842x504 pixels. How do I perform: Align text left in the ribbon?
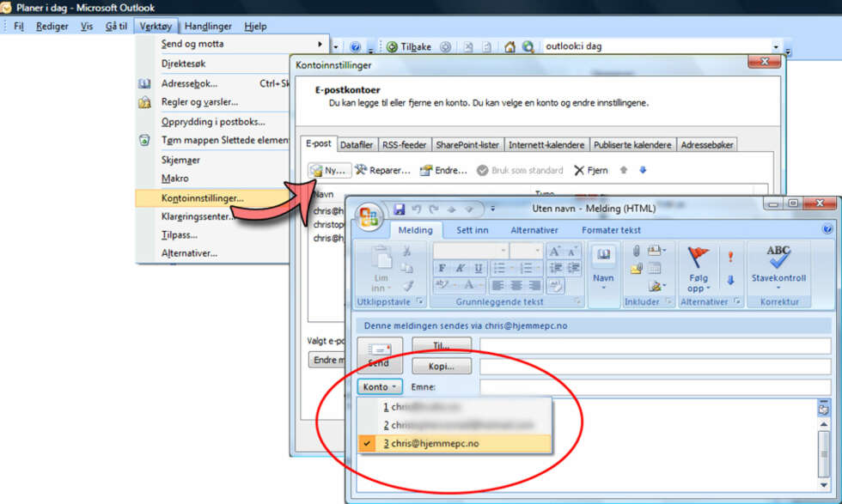click(498, 285)
